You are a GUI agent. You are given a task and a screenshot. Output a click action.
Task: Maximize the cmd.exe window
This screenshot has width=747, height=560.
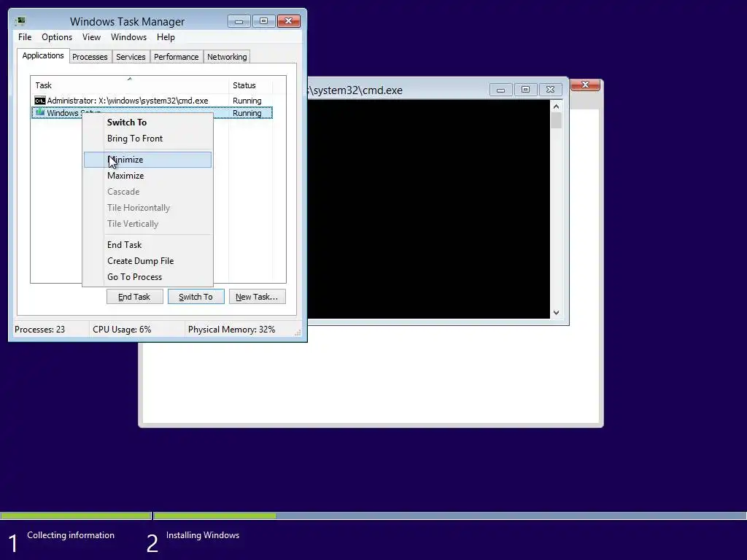525,90
